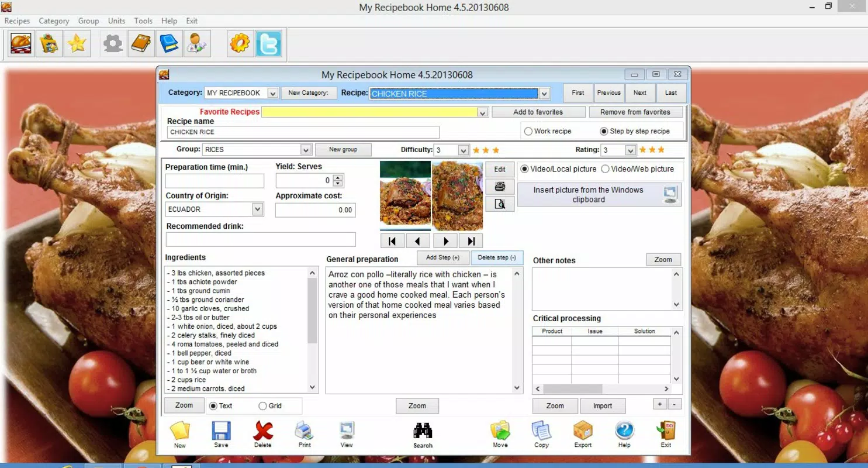The height and width of the screenshot is (468, 868).
Task: Create a New recipe from bottom bar
Action: coord(180,435)
